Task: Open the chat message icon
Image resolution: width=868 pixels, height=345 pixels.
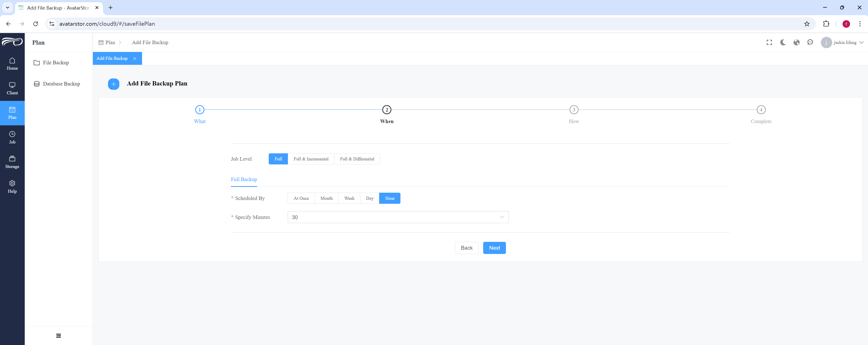Action: coord(810,42)
